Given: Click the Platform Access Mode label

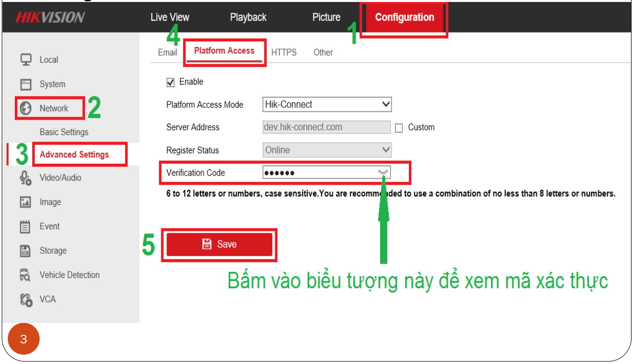Looking at the screenshot, I should click(205, 104).
